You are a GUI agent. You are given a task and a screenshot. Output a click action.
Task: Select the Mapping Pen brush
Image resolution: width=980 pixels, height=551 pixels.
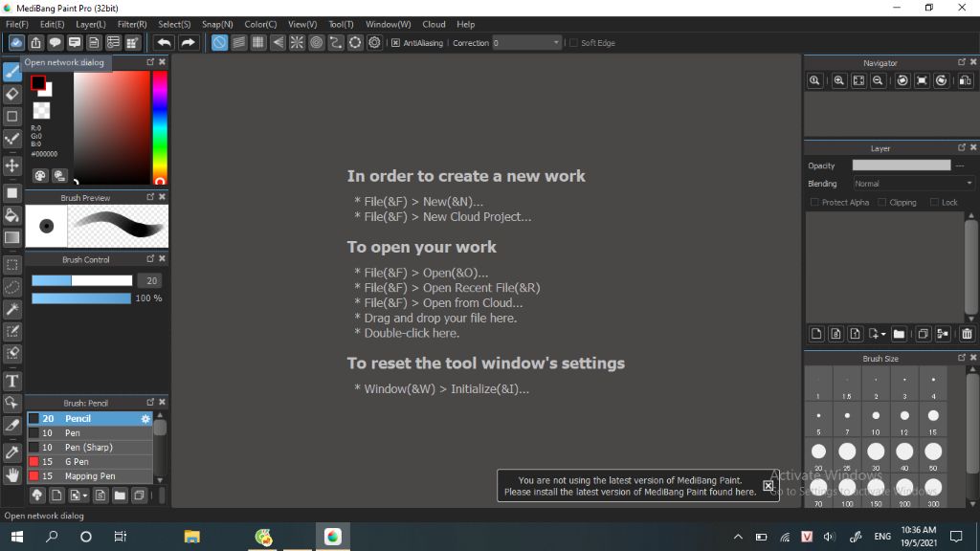tap(89, 476)
